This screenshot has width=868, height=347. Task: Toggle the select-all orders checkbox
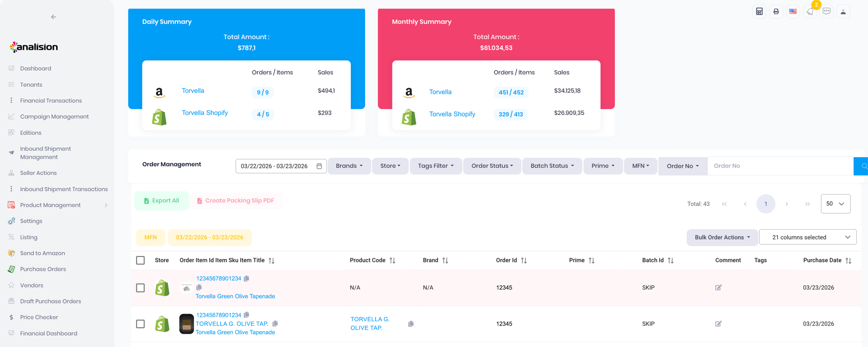141,260
